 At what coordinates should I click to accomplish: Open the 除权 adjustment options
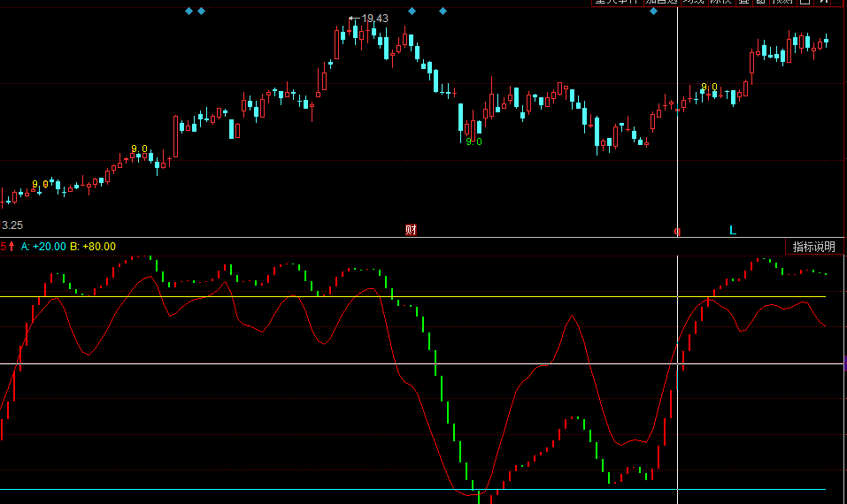point(721,3)
